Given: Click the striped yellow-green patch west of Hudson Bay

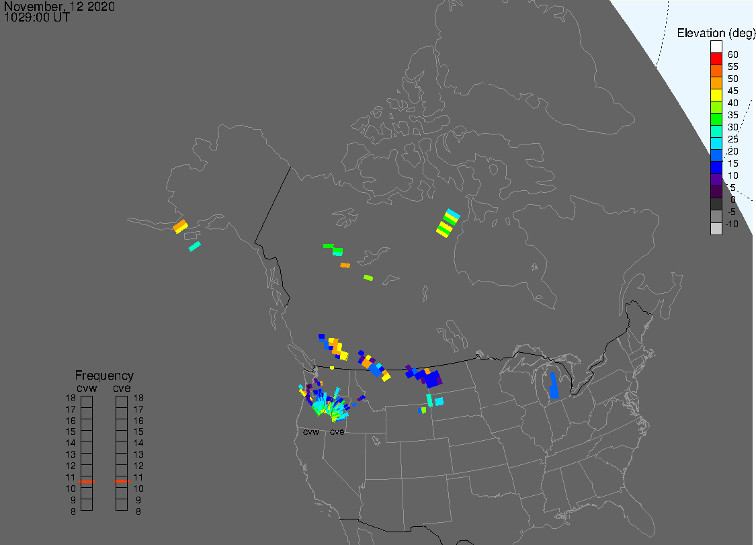Looking at the screenshot, I should click(x=448, y=223).
